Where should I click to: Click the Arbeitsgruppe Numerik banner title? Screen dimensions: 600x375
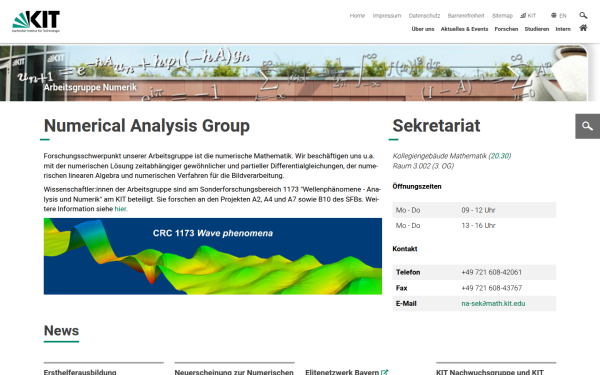pyautogui.click(x=90, y=87)
